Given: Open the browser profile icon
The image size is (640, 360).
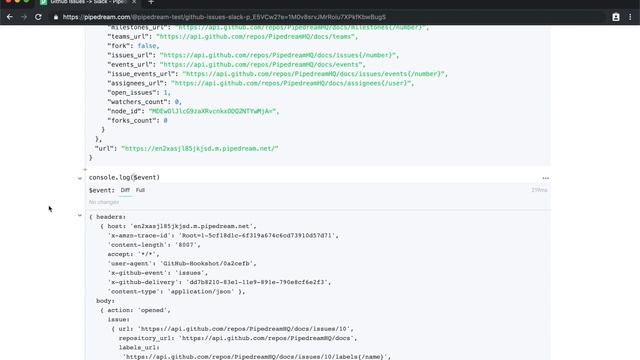Looking at the screenshot, I should tap(616, 17).
